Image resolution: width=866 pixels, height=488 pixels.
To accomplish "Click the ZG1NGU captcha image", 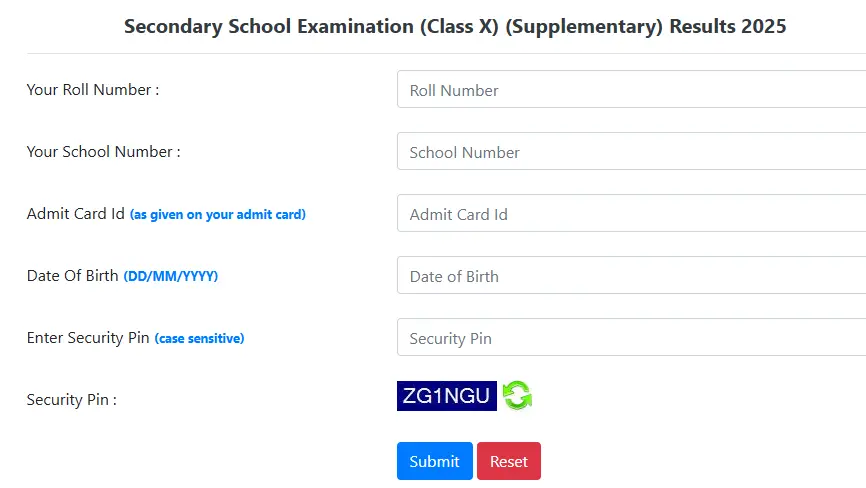I will pyautogui.click(x=446, y=396).
